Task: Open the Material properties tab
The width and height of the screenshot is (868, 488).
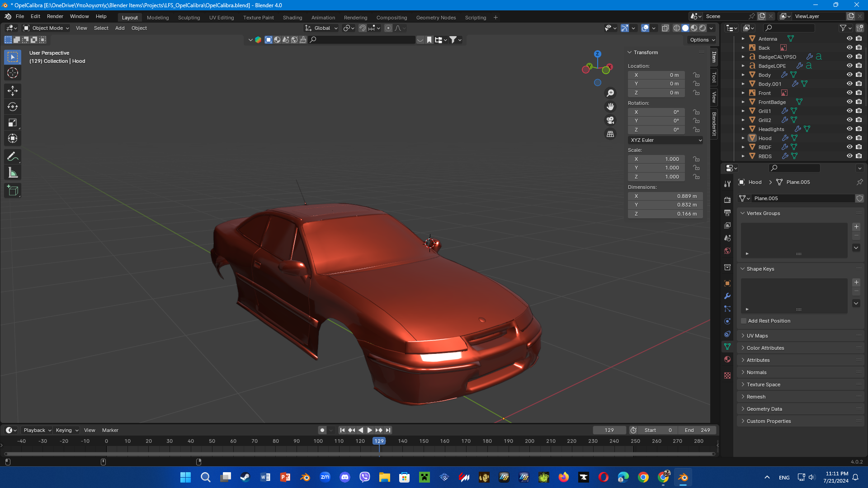Action: (727, 359)
